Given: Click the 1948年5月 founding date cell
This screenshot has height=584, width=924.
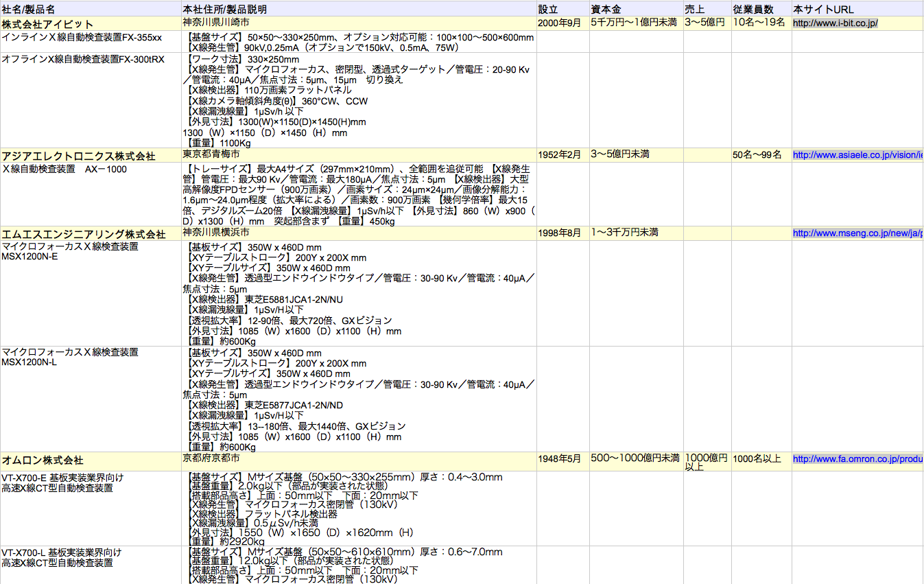Looking at the screenshot, I should [562, 461].
